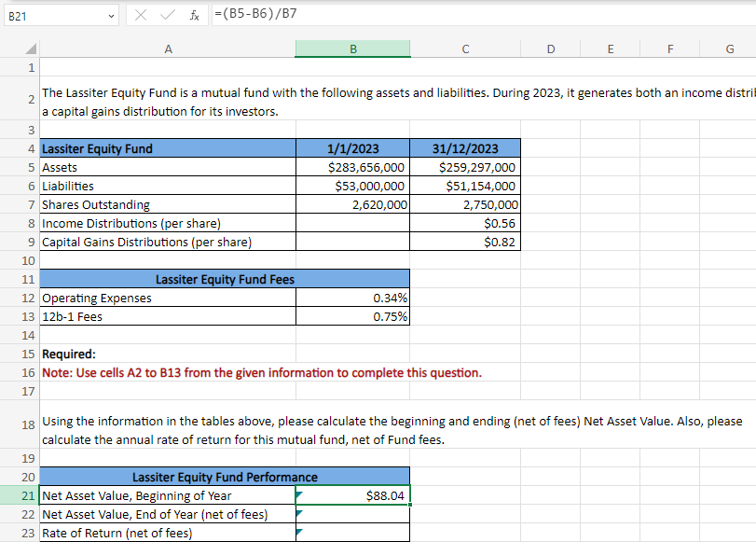Open the Insert Function fx dialog
The height and width of the screenshot is (542, 756).
(193, 14)
